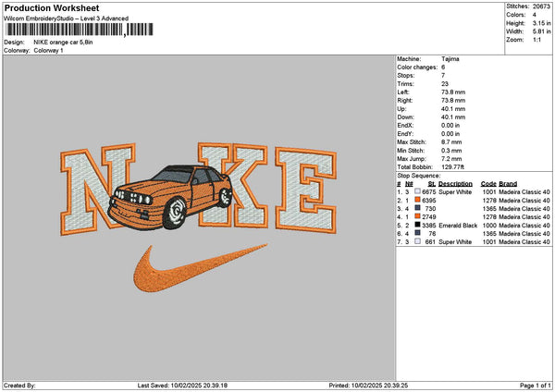Image resolution: width=555 pixels, height=392 pixels.
Task: Pick the dark swatch for thread 730
Action: click(x=418, y=208)
